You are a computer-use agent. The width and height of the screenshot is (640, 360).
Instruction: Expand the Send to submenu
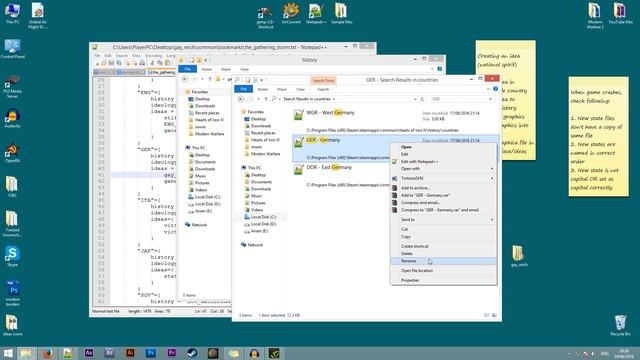[x=443, y=220]
